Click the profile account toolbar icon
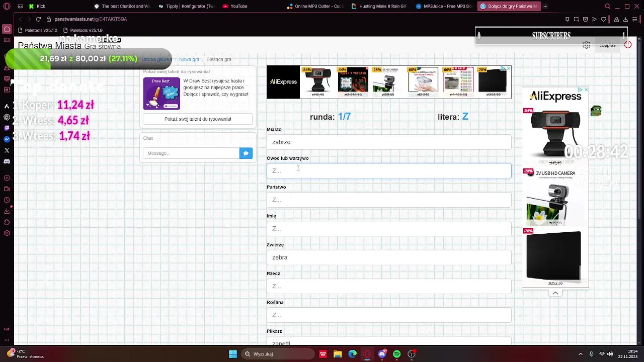Image resolution: width=644 pixels, height=362 pixels. coord(617,19)
